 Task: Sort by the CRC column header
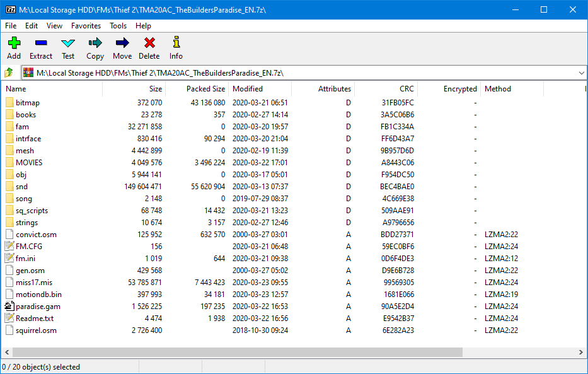coord(386,89)
